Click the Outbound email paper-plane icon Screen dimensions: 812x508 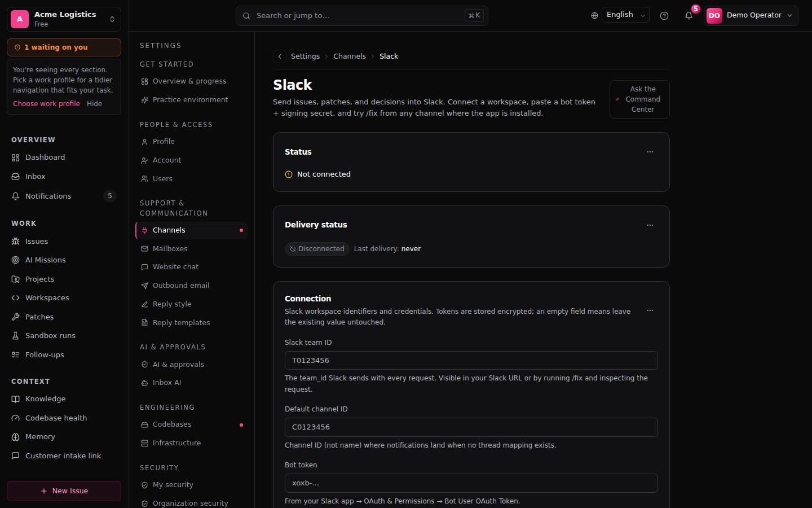145,286
